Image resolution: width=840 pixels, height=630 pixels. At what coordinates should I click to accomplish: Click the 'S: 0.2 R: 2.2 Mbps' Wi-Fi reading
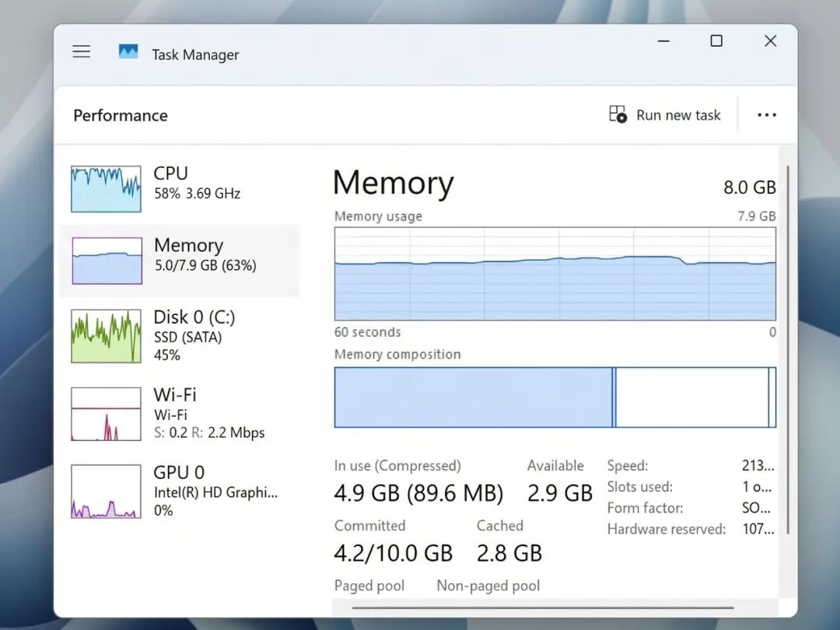(x=209, y=432)
